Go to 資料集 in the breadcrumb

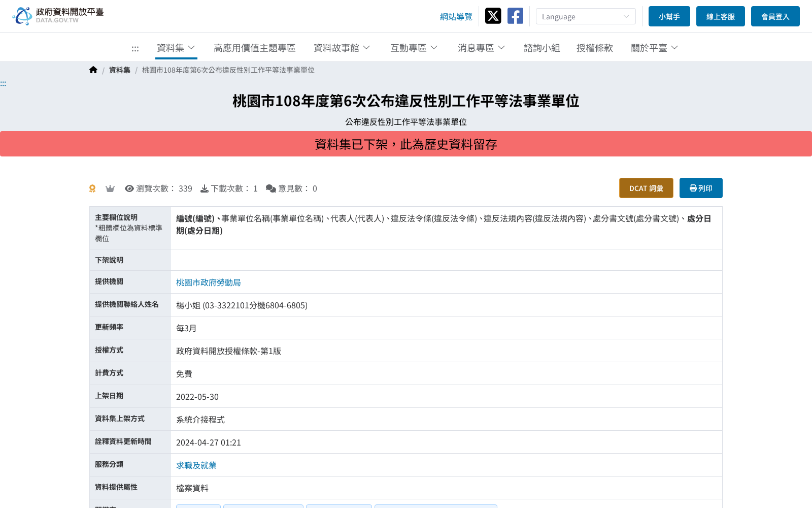pos(120,70)
